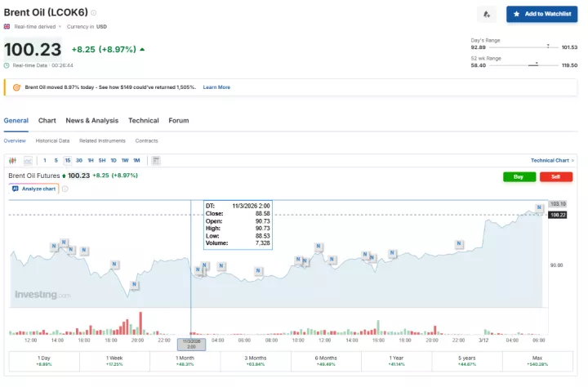The height and width of the screenshot is (387, 588).
Task: Click info icon next to Analyze chart
Action: point(65,189)
